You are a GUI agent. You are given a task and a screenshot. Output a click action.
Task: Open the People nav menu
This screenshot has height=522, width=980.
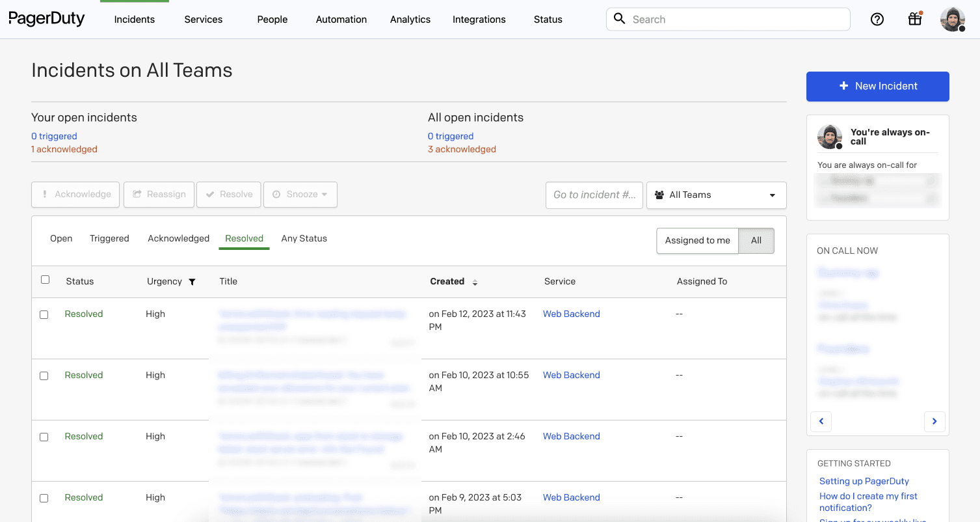pos(272,20)
